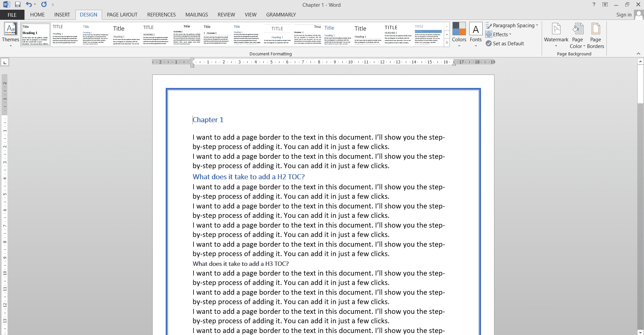Switch to the INSERT tab
The height and width of the screenshot is (335, 644).
pos(62,14)
